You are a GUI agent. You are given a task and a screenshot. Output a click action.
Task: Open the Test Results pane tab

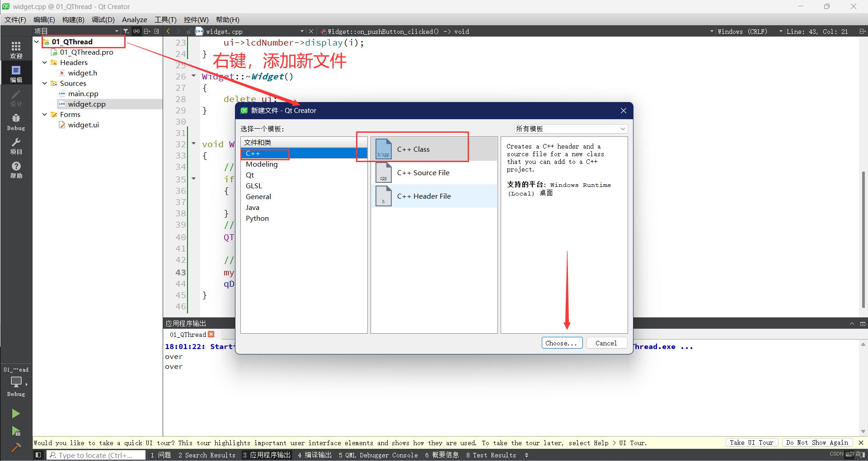tap(491, 455)
